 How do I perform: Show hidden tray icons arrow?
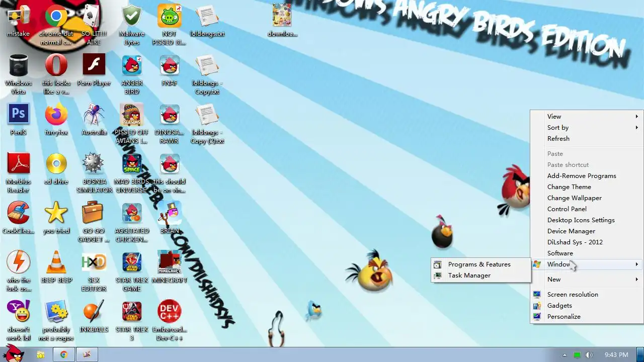565,355
